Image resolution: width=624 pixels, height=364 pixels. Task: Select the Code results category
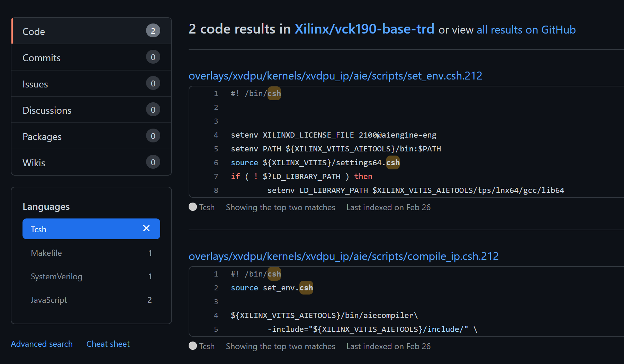[x=91, y=31]
